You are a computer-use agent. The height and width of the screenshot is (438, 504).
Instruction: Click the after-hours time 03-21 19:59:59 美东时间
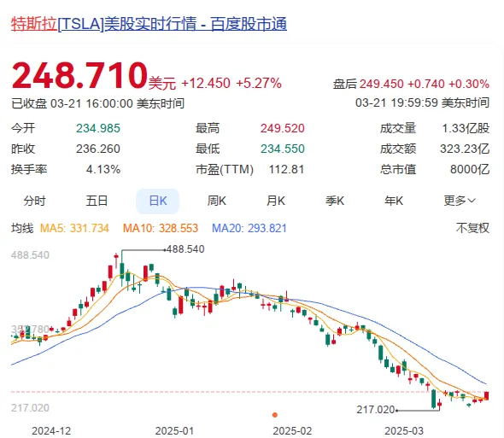(422, 103)
